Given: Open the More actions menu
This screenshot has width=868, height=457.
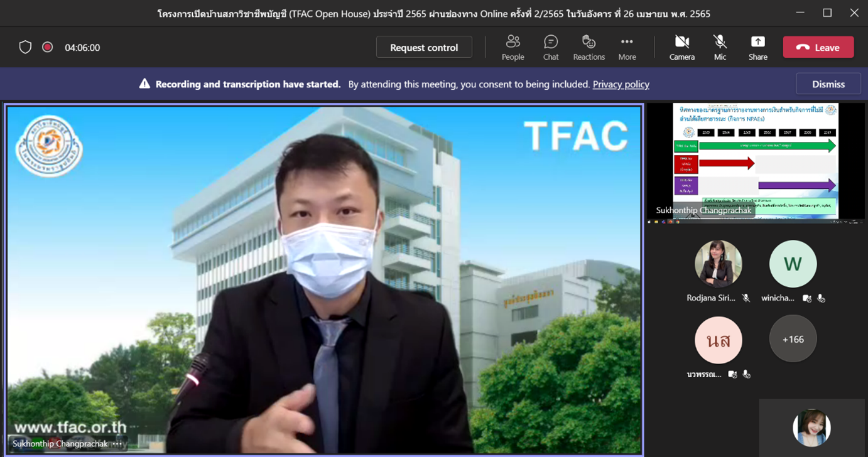Looking at the screenshot, I should [627, 47].
